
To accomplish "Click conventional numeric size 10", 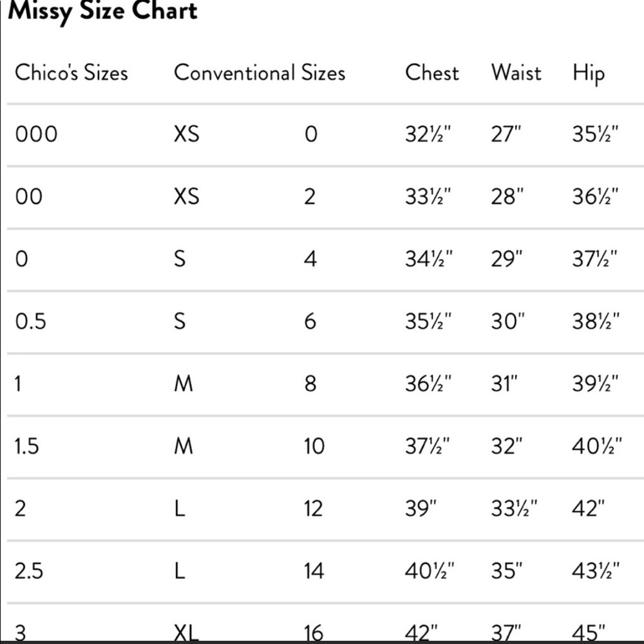I will click(x=314, y=446).
